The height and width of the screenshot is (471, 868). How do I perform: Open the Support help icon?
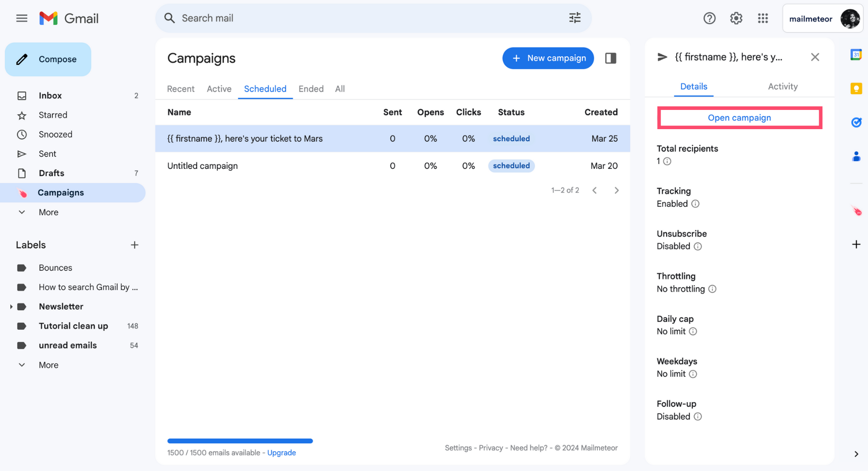(x=709, y=18)
